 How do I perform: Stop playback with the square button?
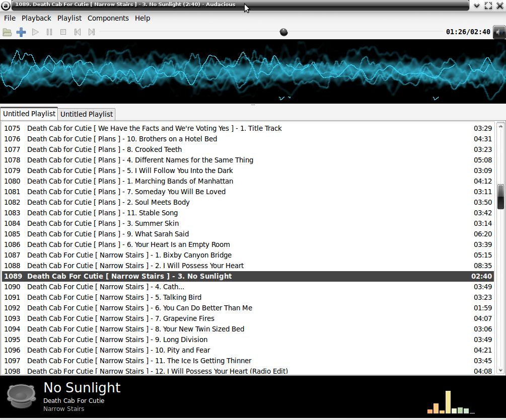coord(63,32)
